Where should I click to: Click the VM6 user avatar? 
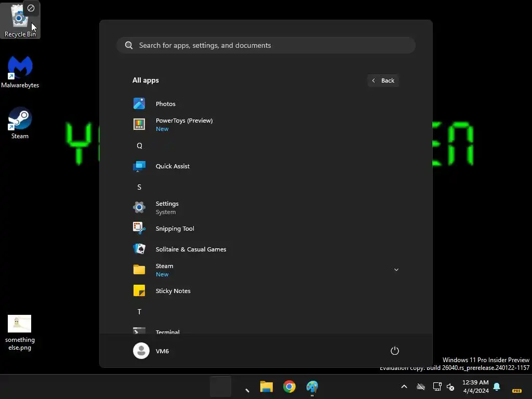click(x=141, y=351)
